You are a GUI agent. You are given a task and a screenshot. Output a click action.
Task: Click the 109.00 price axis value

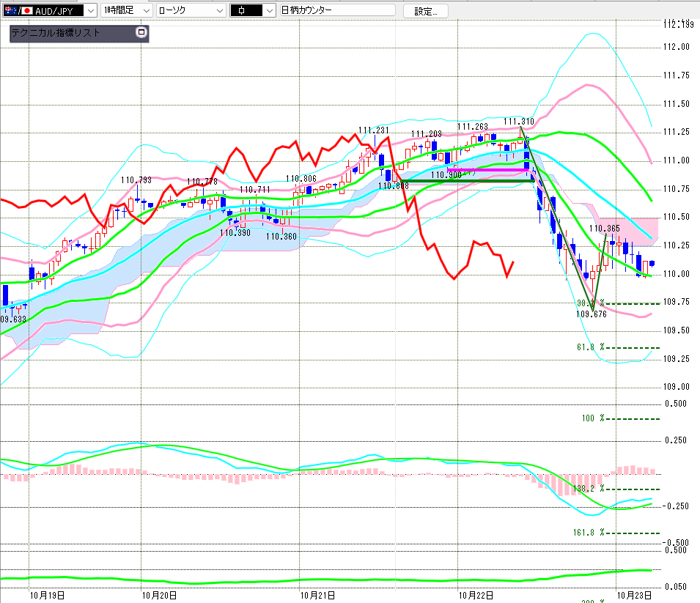coord(677,387)
